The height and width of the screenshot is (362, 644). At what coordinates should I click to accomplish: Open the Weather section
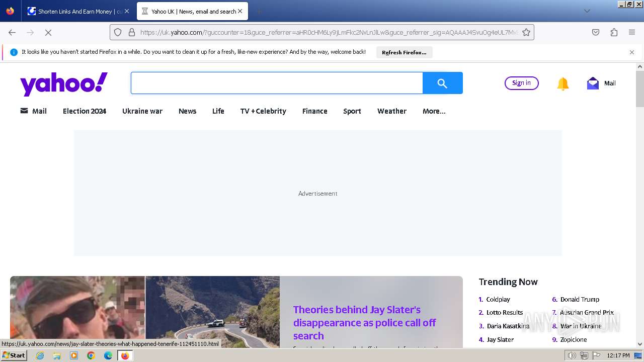click(x=392, y=111)
